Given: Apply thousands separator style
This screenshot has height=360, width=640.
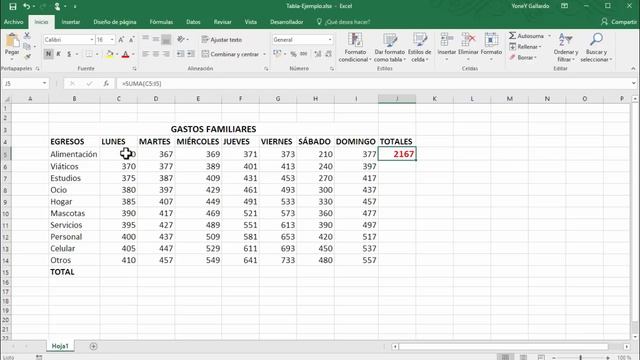Looking at the screenshot, I should coord(303,54).
